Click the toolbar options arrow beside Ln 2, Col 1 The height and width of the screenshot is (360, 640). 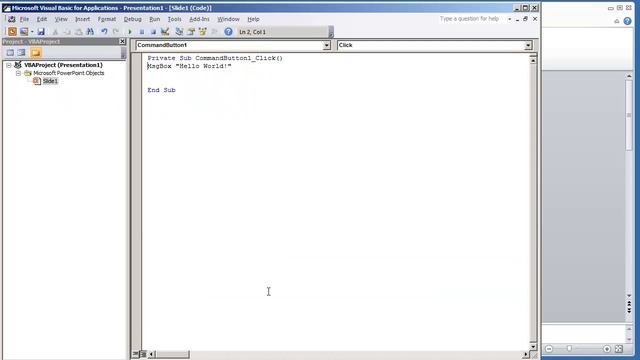[331, 32]
